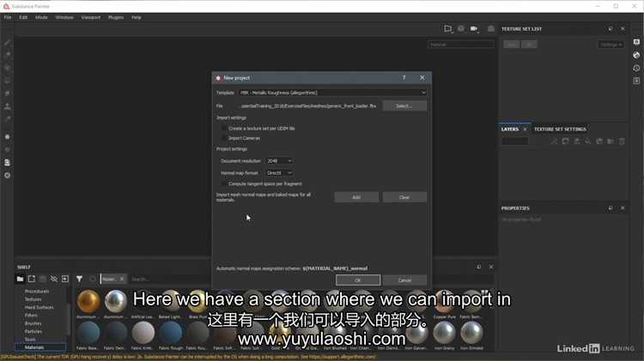Viewport: 644px width, 361px height.
Task: Enable Create a texture set per UDIM tile
Action: [x=224, y=129]
